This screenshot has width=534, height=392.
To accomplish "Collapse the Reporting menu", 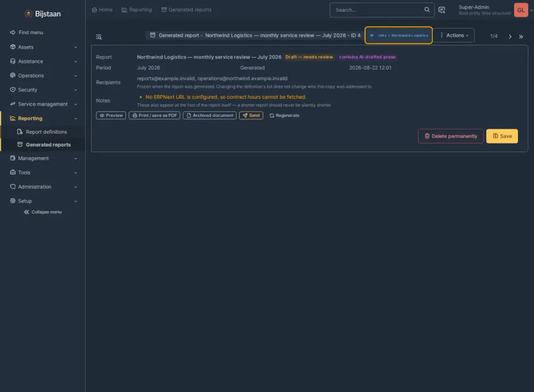I will (43, 118).
